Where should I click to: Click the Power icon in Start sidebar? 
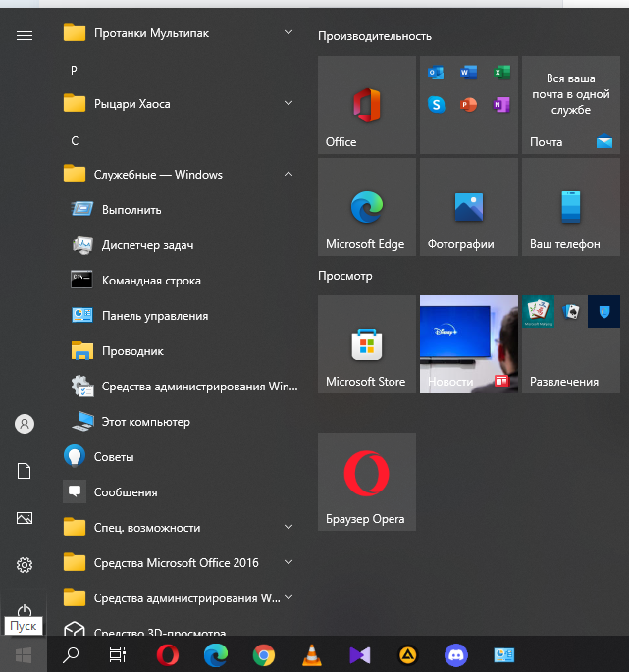click(x=24, y=610)
